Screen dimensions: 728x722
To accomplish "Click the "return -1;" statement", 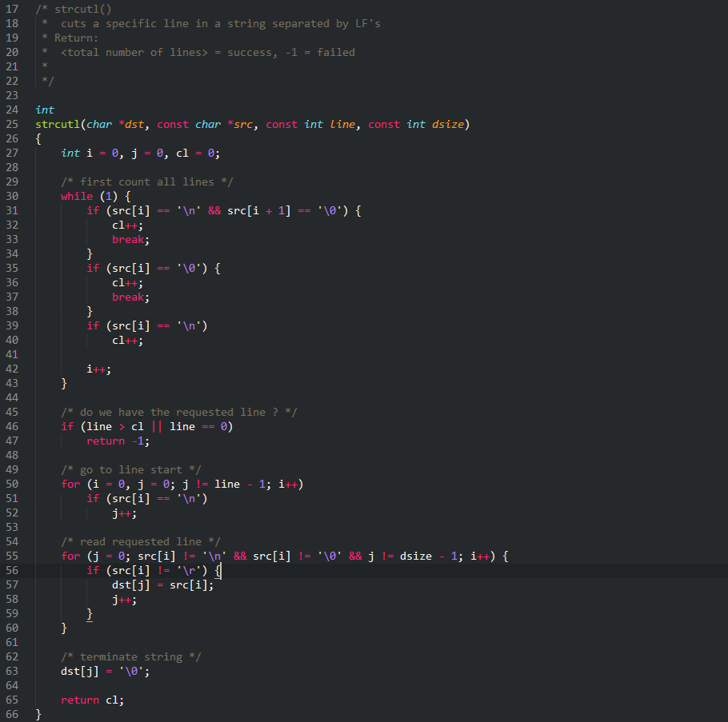I will pyautogui.click(x=118, y=441).
